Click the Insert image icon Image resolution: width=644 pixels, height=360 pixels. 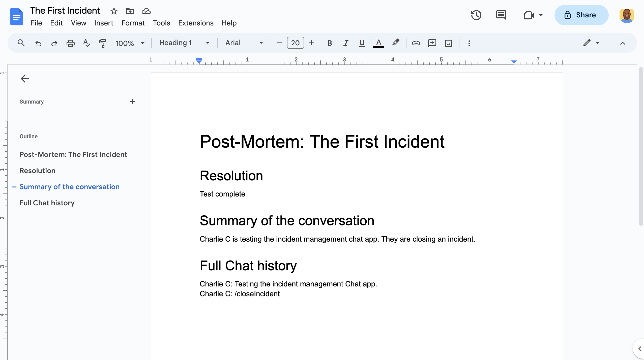click(449, 43)
